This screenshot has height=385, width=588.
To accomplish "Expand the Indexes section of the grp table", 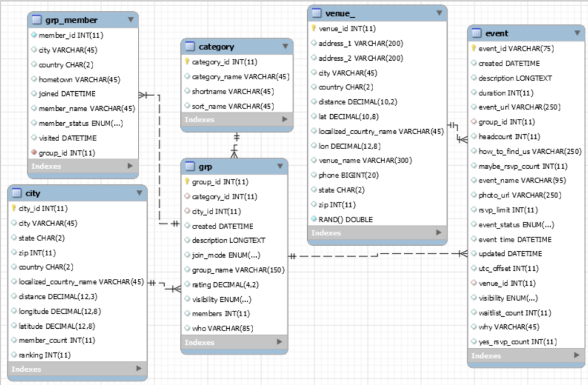I will (x=279, y=342).
